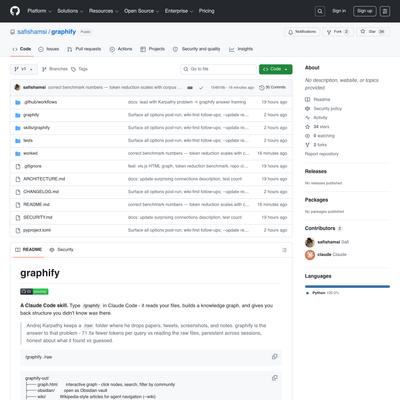
Task: Click the Python 100.0% language link
Action: [323, 293]
